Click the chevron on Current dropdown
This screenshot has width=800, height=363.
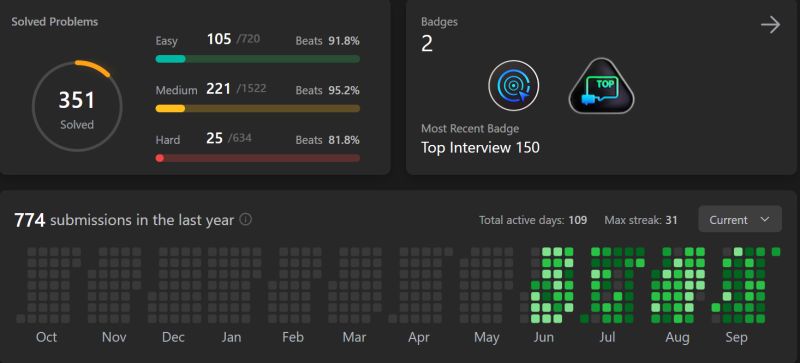764,220
